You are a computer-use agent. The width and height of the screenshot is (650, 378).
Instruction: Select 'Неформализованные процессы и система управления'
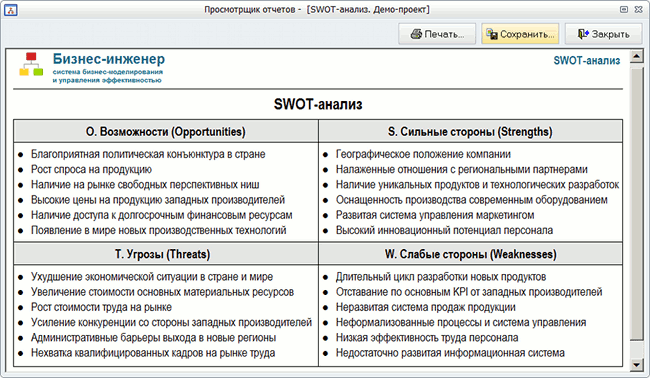pos(461,322)
